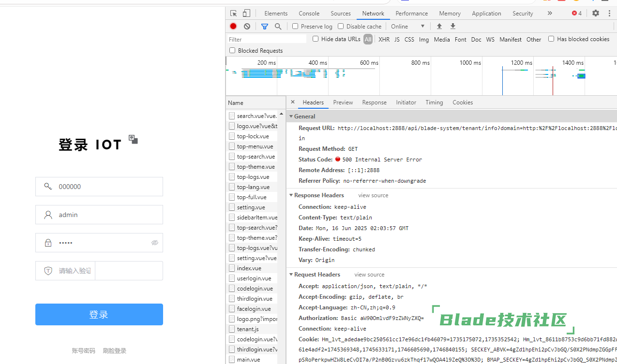Stop recording network log with red button
The image size is (617, 364).
click(x=233, y=26)
